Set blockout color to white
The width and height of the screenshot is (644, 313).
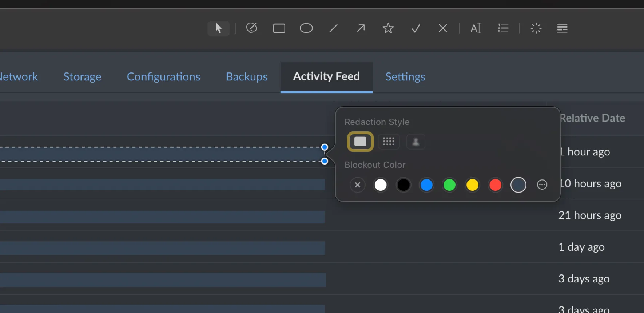point(381,185)
